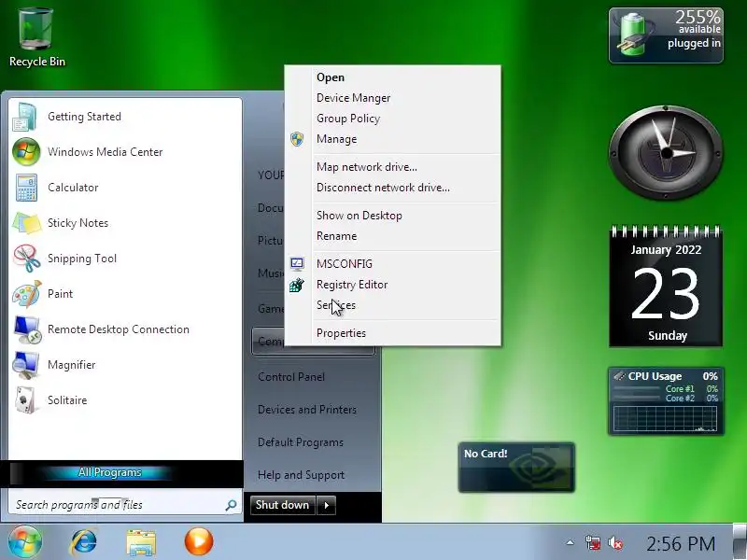Launch Windows Media Center from its icon
747x560 pixels.
[26, 152]
